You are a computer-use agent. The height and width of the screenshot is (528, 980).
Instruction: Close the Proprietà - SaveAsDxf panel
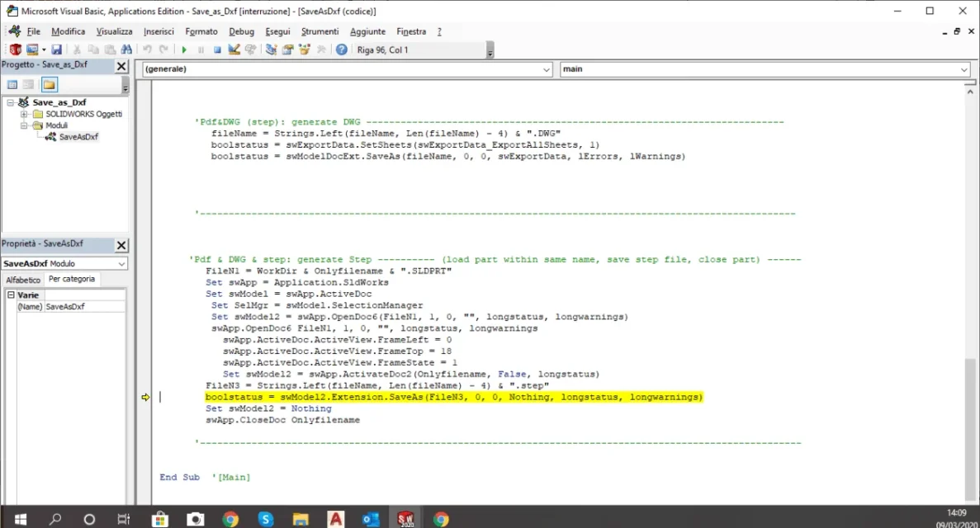(121, 245)
